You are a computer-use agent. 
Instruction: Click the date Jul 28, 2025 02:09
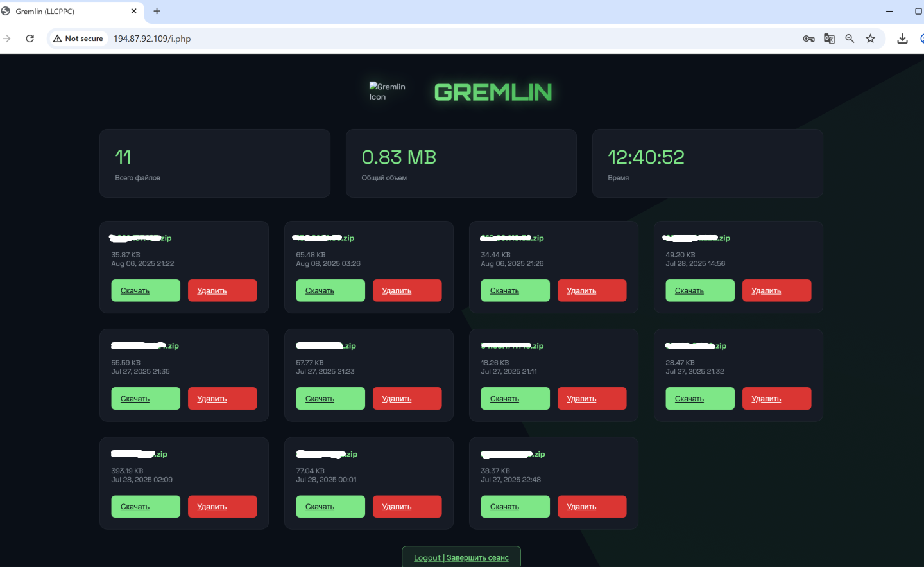(x=142, y=480)
